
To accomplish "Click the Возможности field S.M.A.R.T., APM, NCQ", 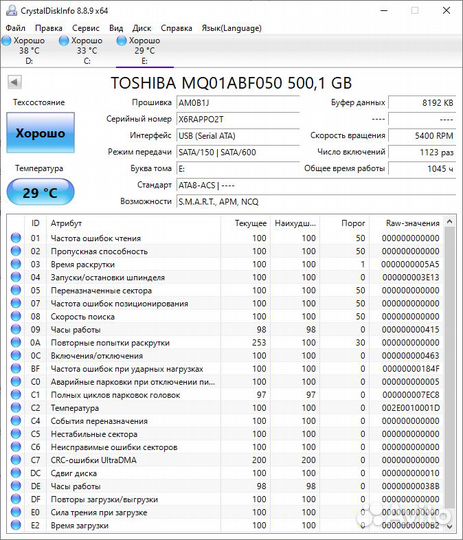I will click(x=316, y=202).
